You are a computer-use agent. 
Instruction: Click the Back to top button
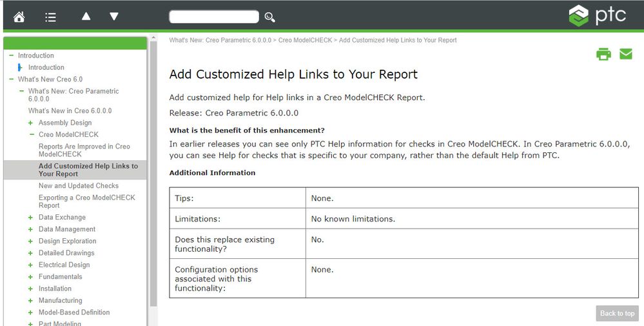(617, 313)
